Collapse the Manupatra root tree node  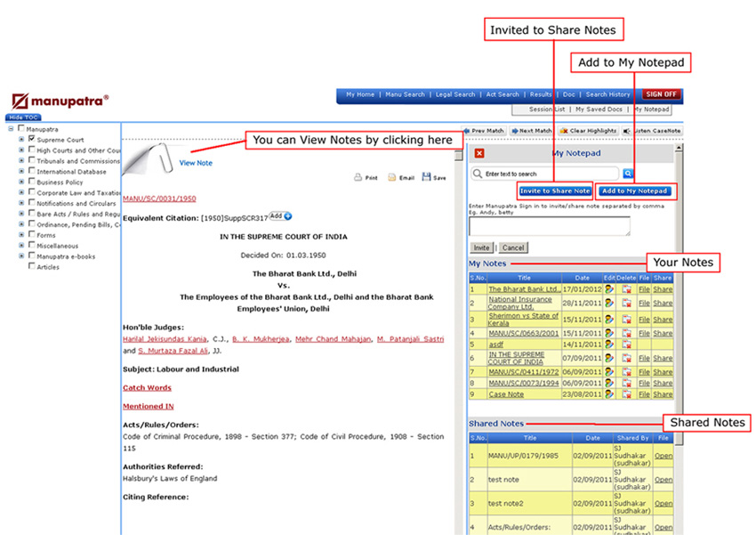click(x=11, y=129)
